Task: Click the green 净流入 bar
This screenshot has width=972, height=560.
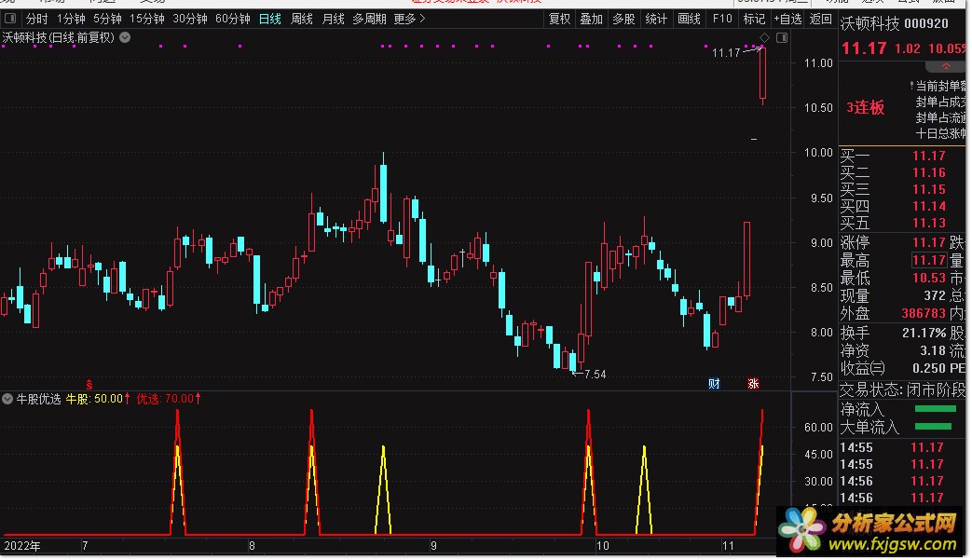Action: [935, 409]
